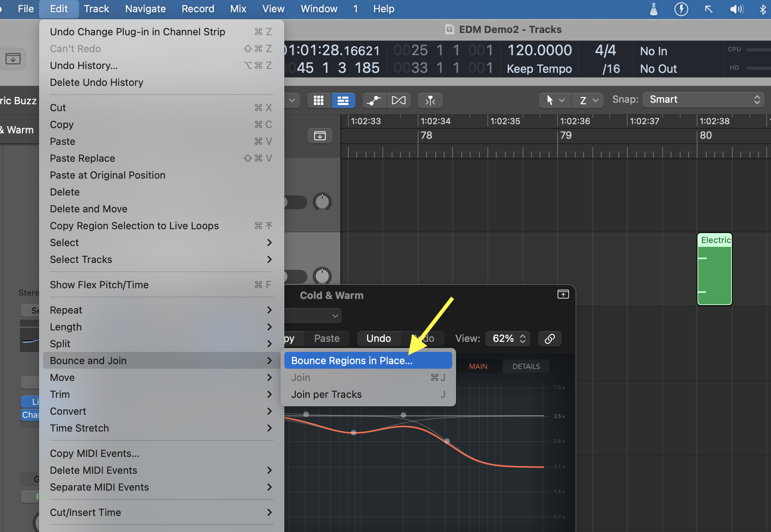Click the grid view icon in toolbar

(318, 100)
